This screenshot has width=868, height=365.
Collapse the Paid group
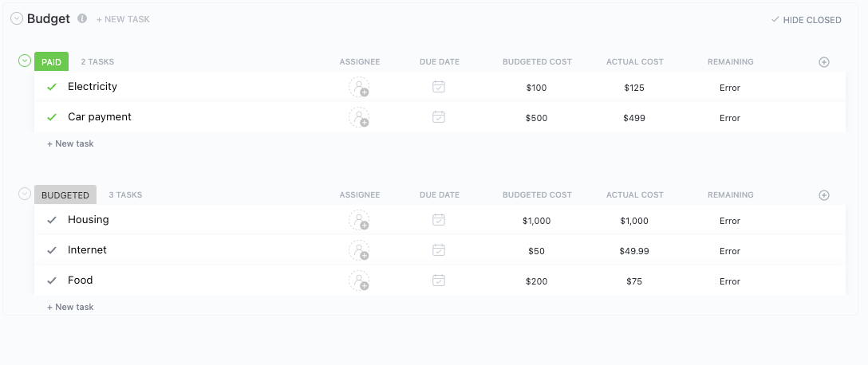pyautogui.click(x=25, y=61)
